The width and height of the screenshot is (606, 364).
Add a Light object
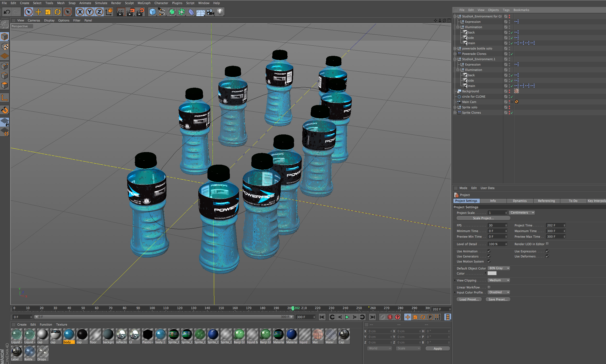220,12
